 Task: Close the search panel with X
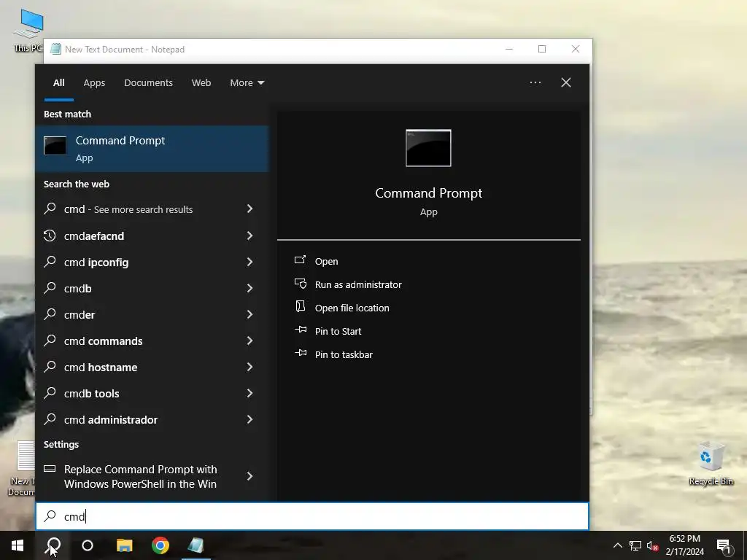[566, 82]
